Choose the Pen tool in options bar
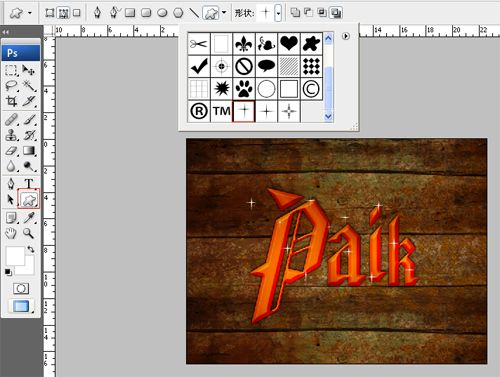The image size is (500, 377). click(97, 13)
